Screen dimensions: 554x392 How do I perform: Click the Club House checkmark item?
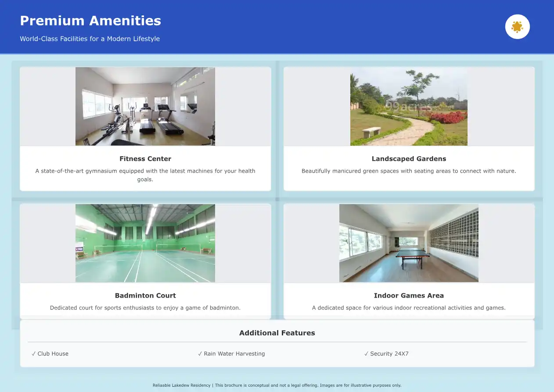click(50, 354)
